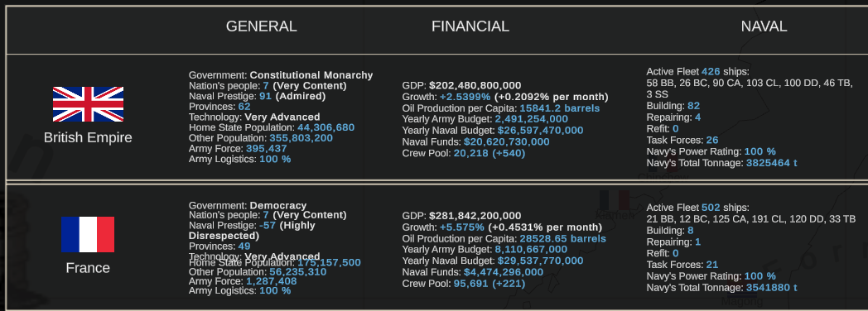
Task: Click the France nation name label
Action: [88, 268]
